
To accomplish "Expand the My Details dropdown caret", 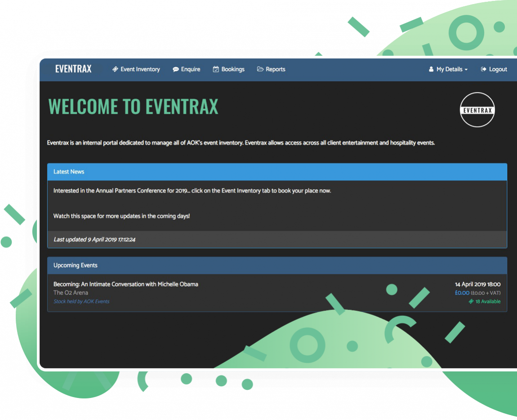I will pyautogui.click(x=466, y=70).
